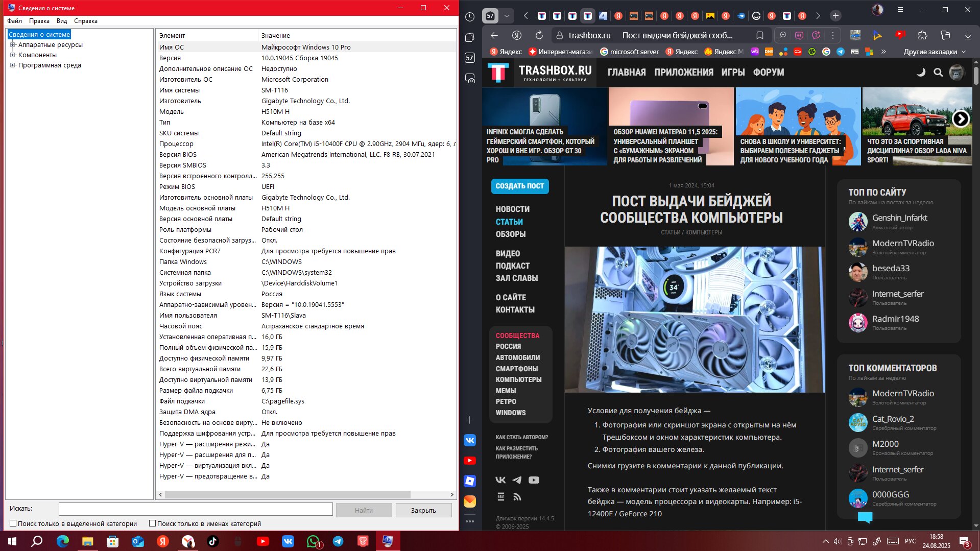Screen dimensions: 980x551
Task: Open the Microsoft Edge taskbar icon
Action: 63,541
